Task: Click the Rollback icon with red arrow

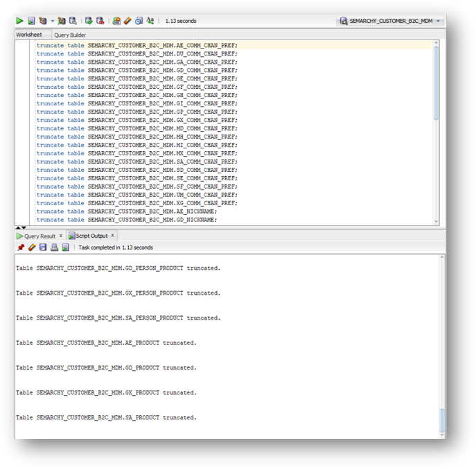Action: [100, 21]
